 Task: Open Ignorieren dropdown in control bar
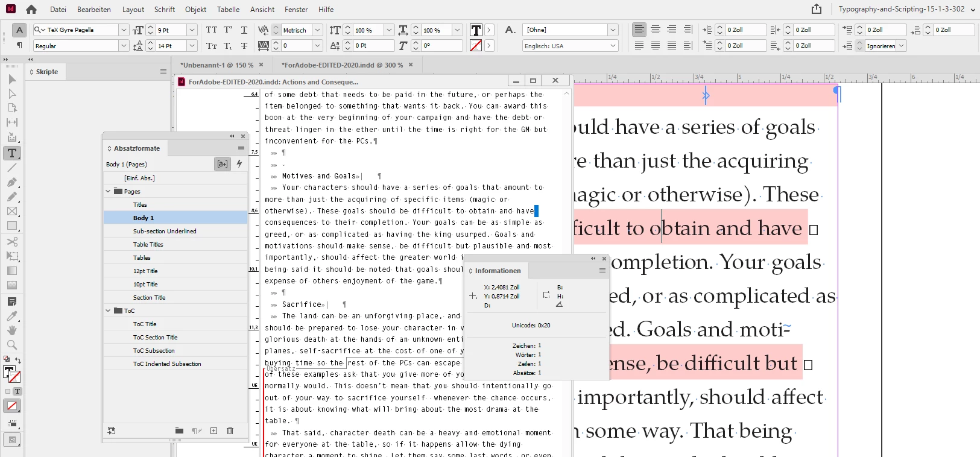pyautogui.click(x=902, y=45)
